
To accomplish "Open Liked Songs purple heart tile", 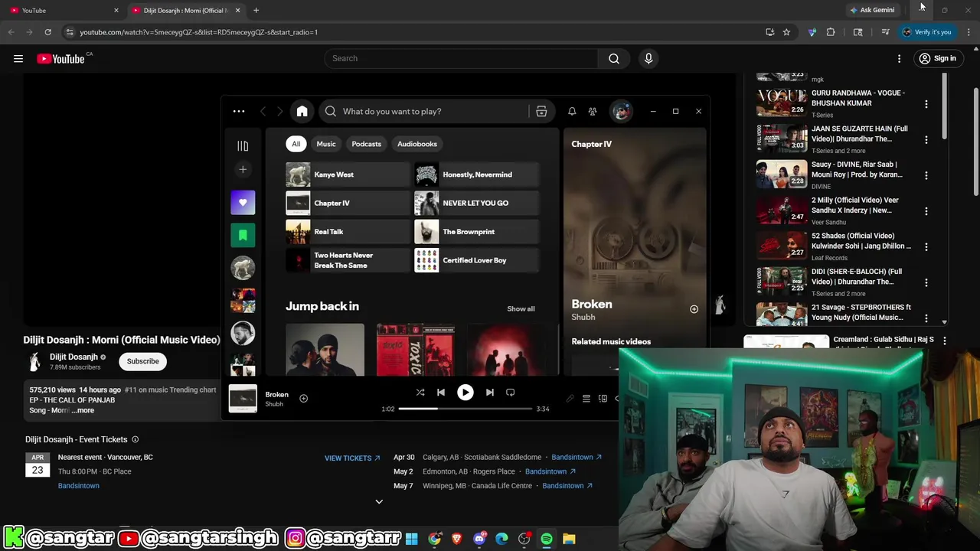I will pos(243,203).
